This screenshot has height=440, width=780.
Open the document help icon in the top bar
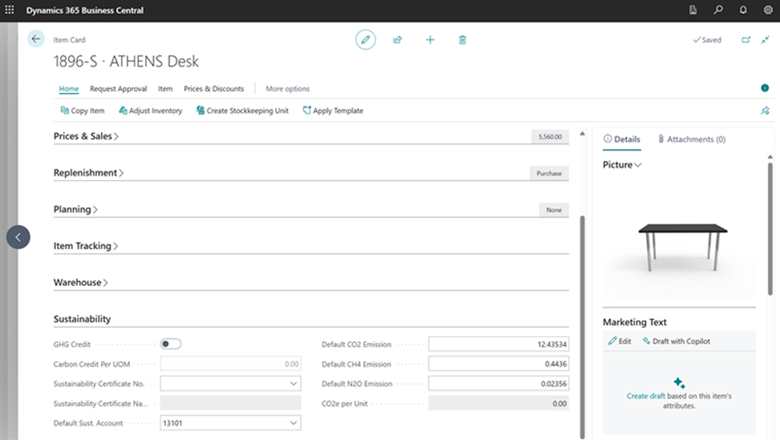pyautogui.click(x=693, y=10)
